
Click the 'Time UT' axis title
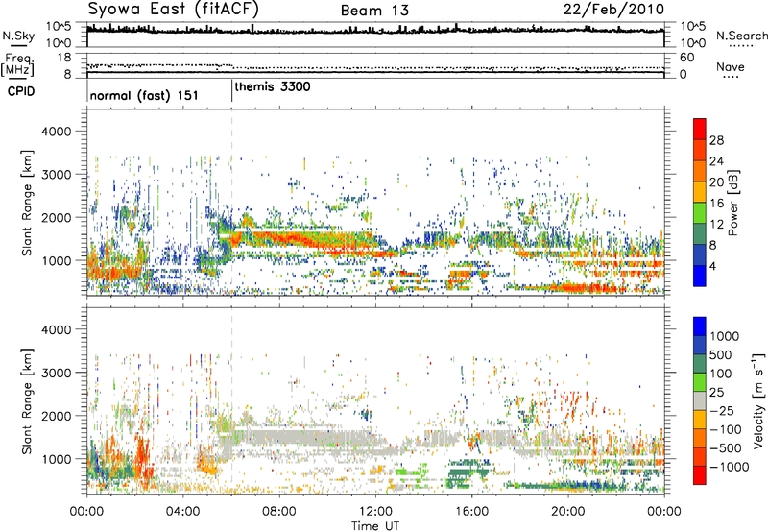coord(375,526)
